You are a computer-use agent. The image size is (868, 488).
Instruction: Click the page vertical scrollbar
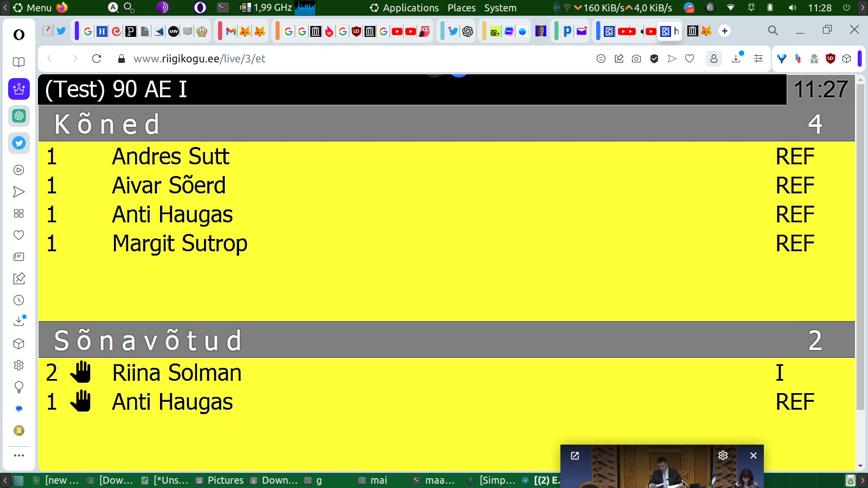(860, 247)
